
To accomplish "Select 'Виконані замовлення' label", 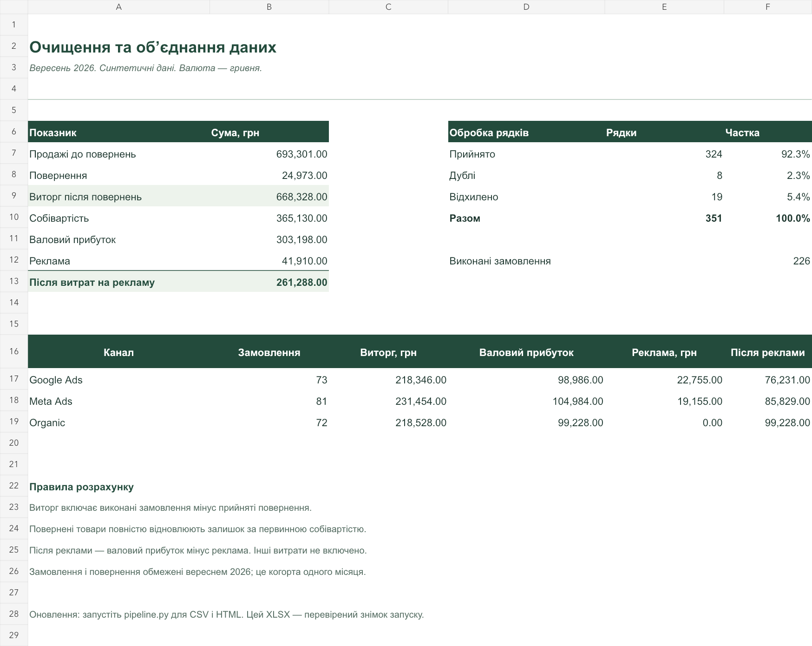I will (x=500, y=261).
